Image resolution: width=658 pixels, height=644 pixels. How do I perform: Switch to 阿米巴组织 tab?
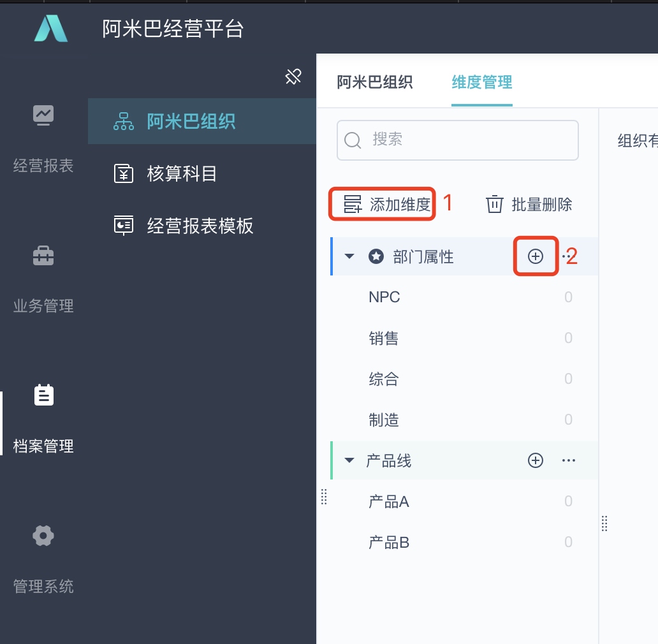tap(375, 82)
